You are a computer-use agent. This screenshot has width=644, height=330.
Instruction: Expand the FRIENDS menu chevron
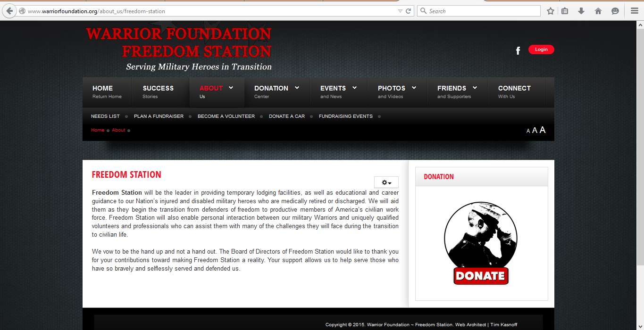coord(475,88)
